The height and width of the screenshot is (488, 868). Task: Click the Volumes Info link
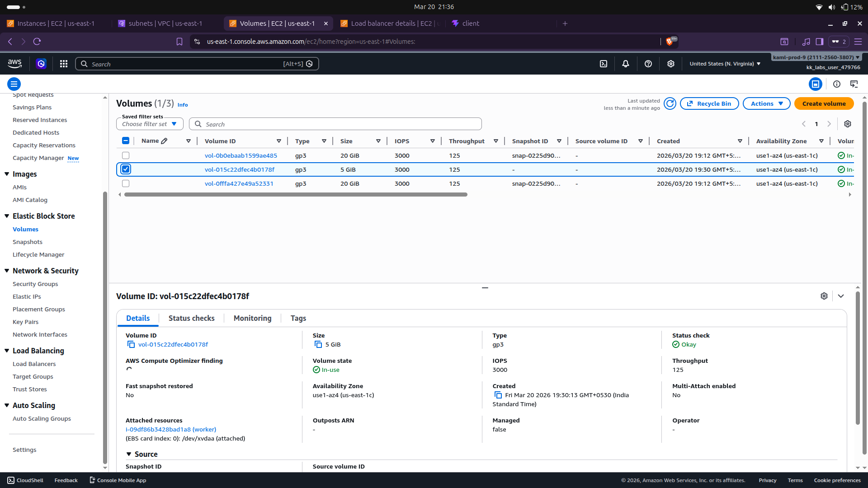click(x=183, y=105)
